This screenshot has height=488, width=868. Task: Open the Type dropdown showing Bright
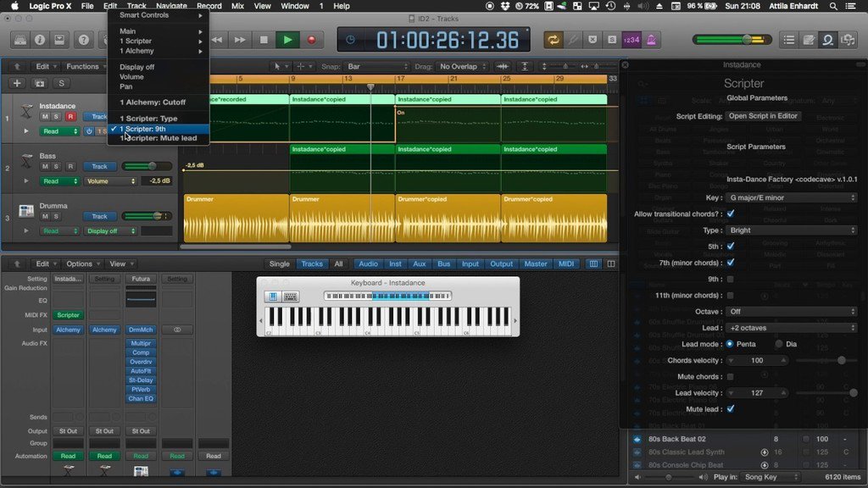tap(792, 230)
